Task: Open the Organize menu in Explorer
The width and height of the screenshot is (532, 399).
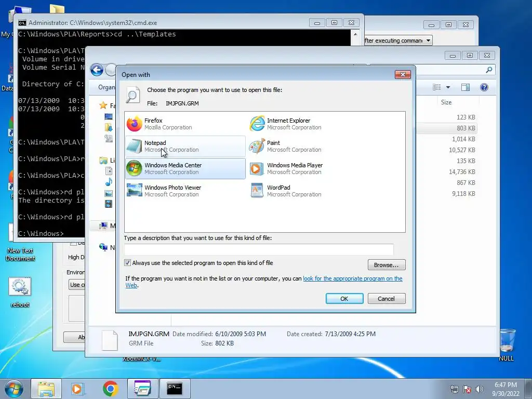Action: 106,87
